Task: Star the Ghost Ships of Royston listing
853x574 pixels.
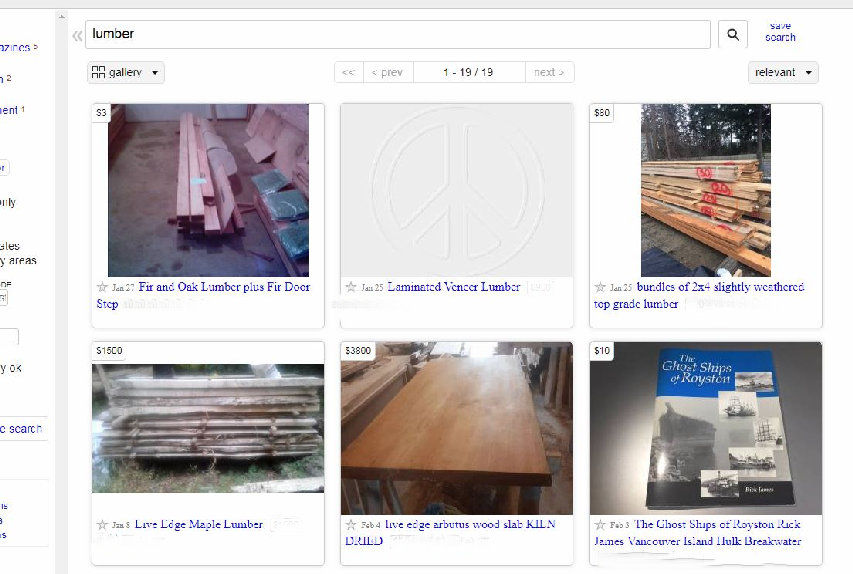Action: [600, 524]
